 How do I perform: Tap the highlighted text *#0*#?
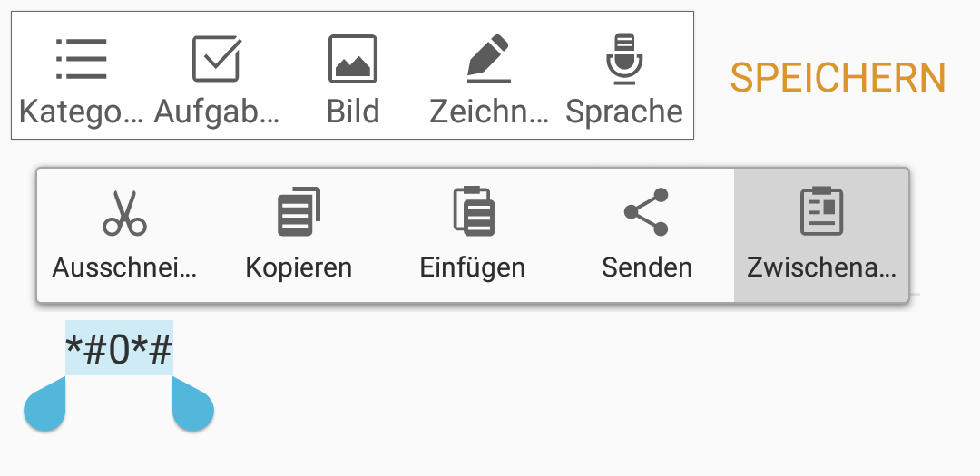[119, 348]
